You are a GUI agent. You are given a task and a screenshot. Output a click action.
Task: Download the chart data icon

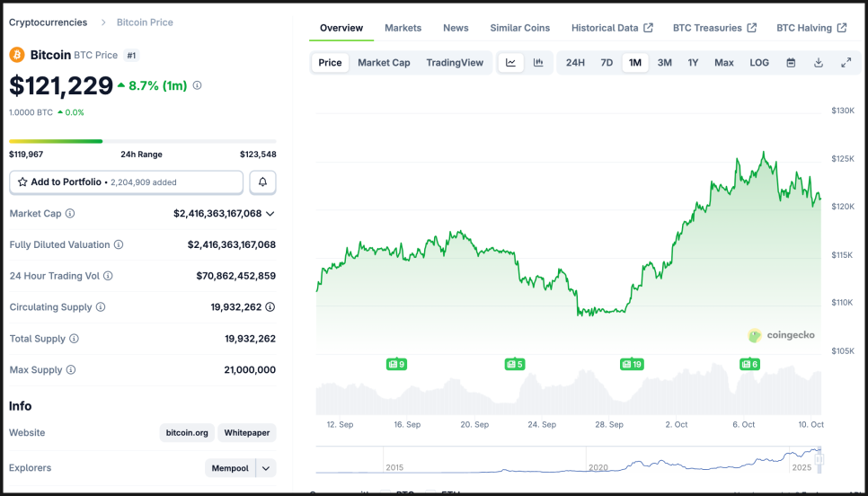pos(819,63)
